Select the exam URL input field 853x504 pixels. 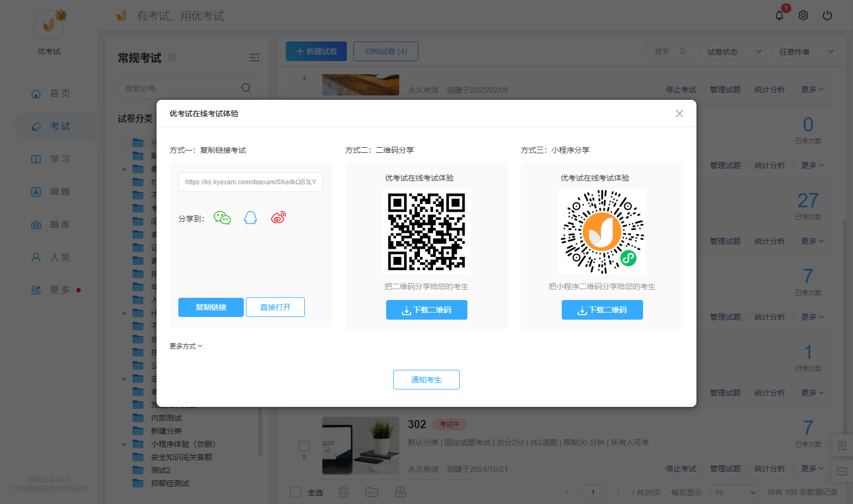251,182
